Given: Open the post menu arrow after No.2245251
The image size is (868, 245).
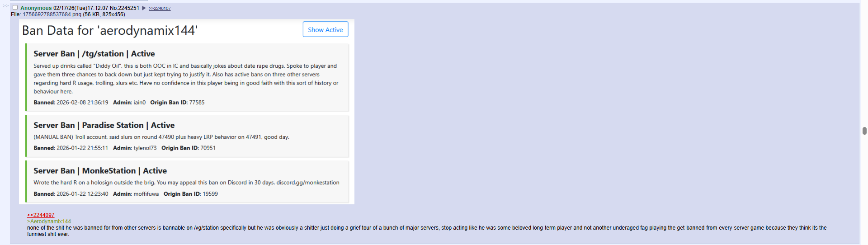Looking at the screenshot, I should click(x=144, y=8).
